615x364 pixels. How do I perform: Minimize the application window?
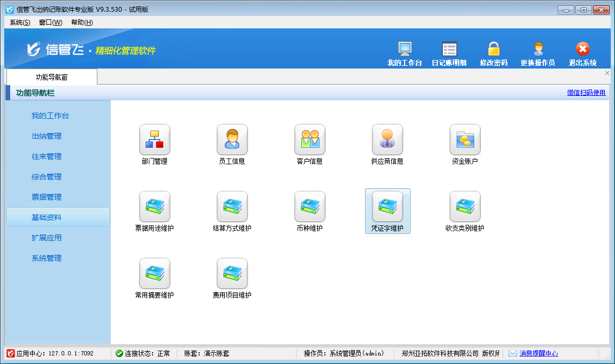coord(566,10)
